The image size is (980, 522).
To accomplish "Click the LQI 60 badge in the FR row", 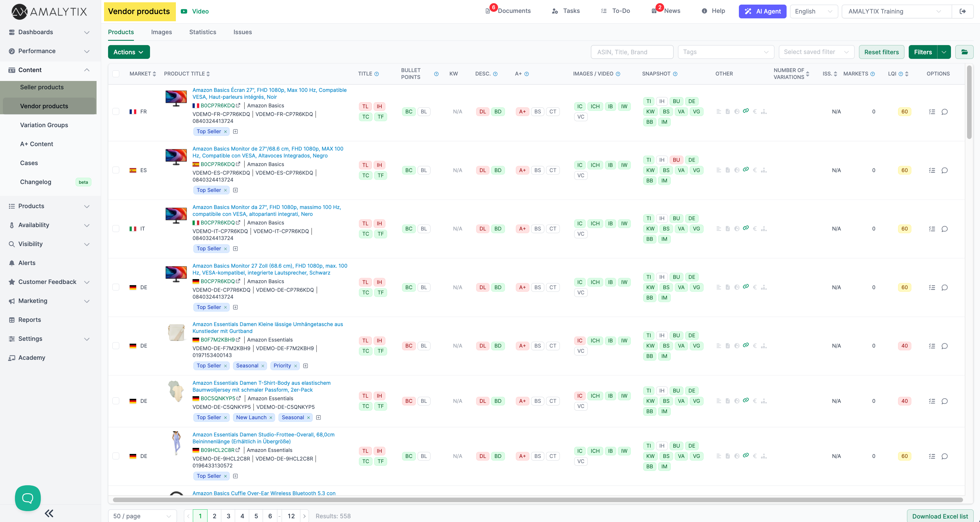I will point(904,112).
